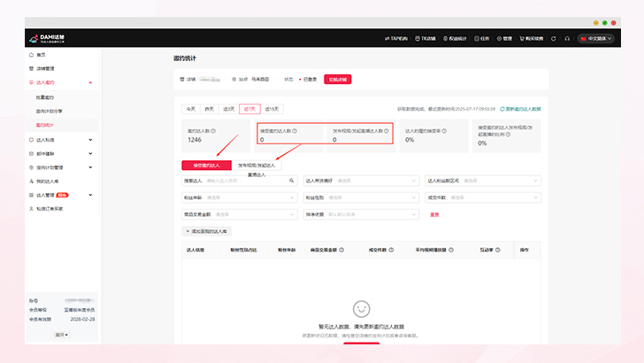Click the 操作 column header

click(525, 250)
